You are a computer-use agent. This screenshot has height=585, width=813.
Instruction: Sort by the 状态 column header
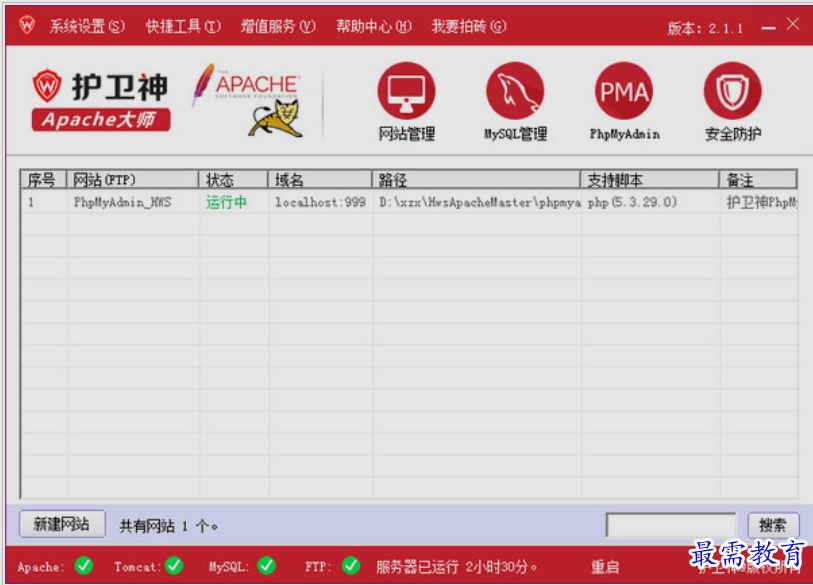click(233, 179)
